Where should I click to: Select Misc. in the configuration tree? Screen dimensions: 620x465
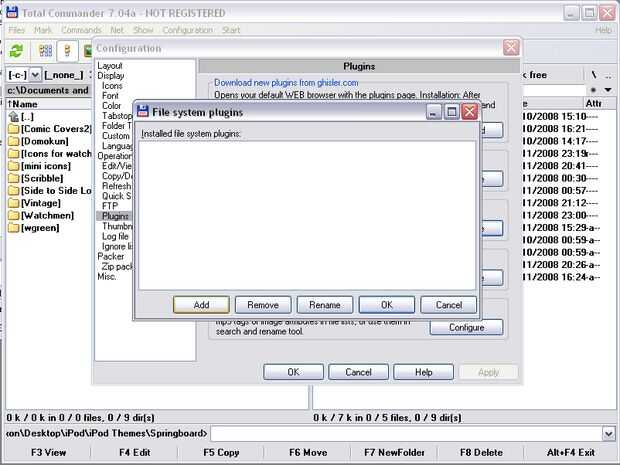click(x=107, y=276)
